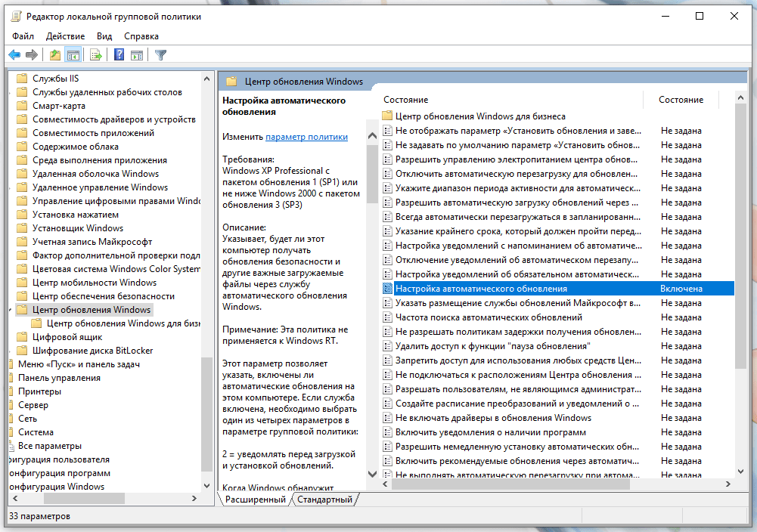Click the policy icon beside "Частота поиска автоматических обновлений"
This screenshot has height=532, width=757.
[x=387, y=317]
